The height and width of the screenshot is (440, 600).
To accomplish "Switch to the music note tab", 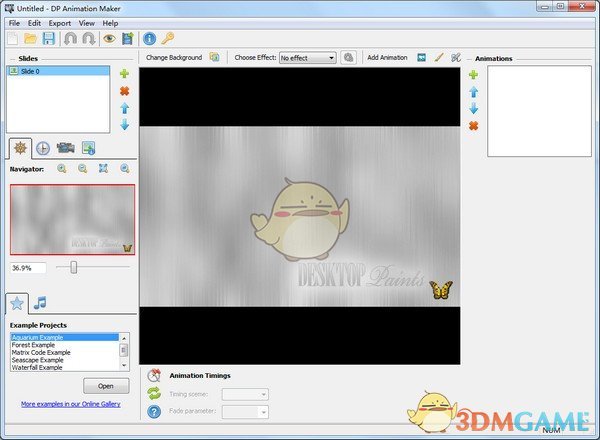I will tap(40, 303).
